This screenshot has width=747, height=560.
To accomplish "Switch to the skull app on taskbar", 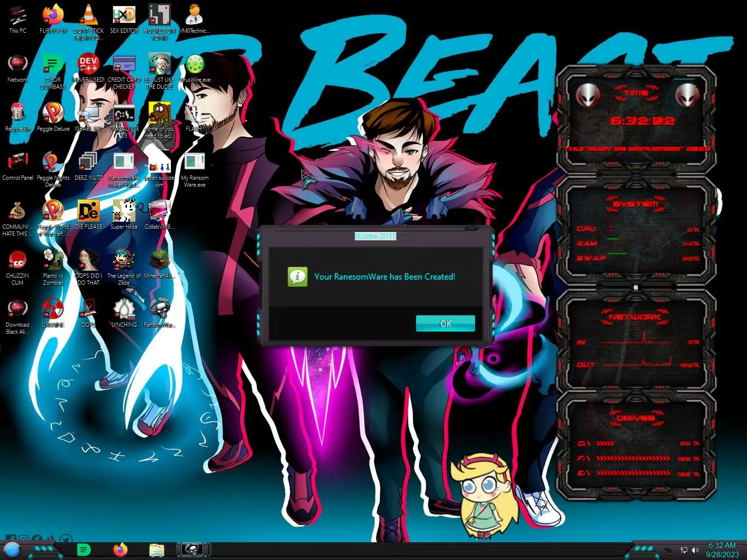I will (x=192, y=550).
